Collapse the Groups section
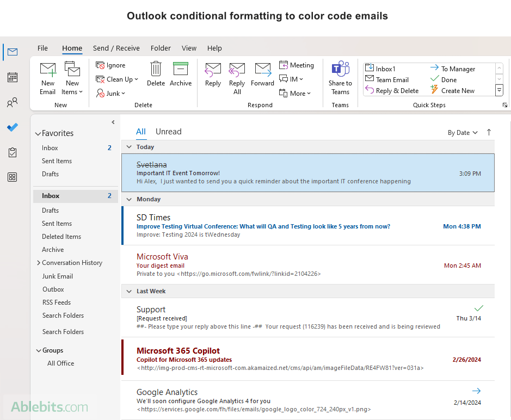The height and width of the screenshot is (420, 511). pos(39,350)
